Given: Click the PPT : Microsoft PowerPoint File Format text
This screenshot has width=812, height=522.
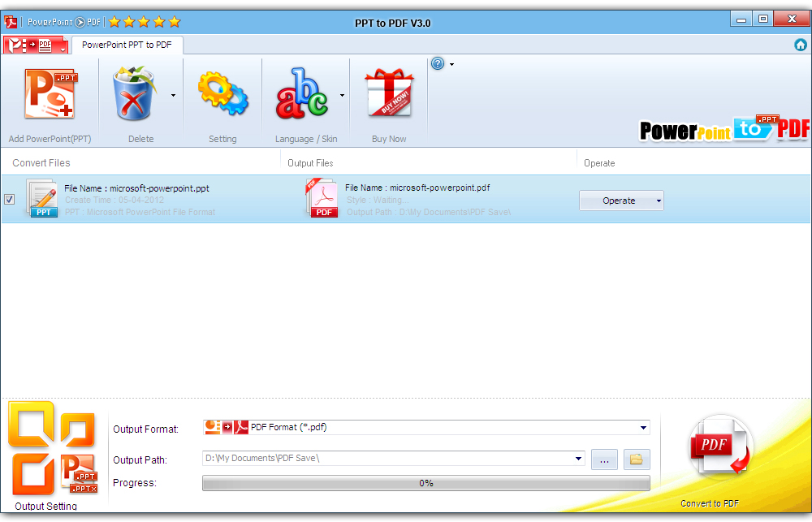Looking at the screenshot, I should pyautogui.click(x=140, y=212).
